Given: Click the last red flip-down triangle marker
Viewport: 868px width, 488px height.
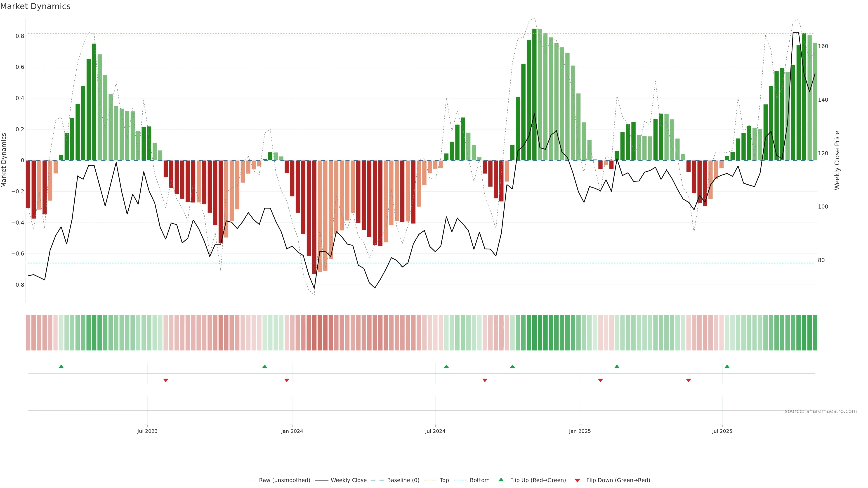Looking at the screenshot, I should click(688, 380).
